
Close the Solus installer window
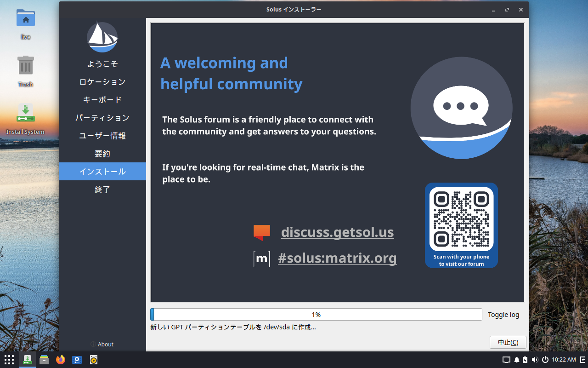(x=521, y=10)
